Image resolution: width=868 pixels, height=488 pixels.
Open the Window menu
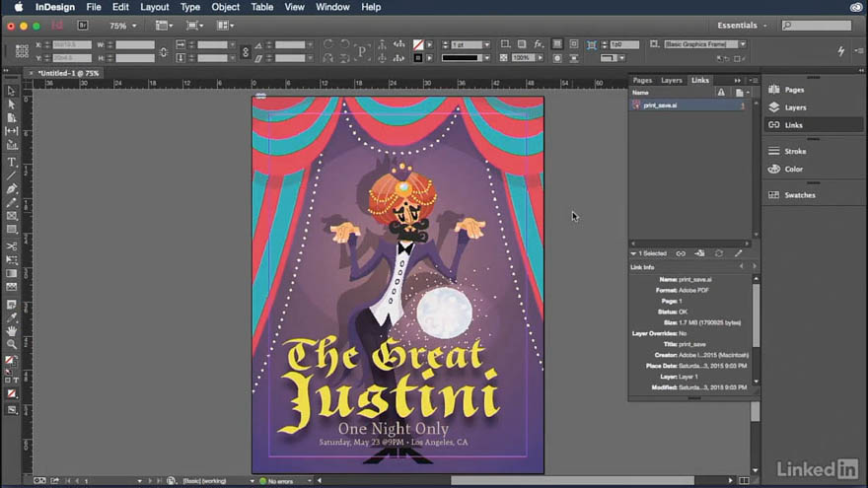tap(332, 7)
